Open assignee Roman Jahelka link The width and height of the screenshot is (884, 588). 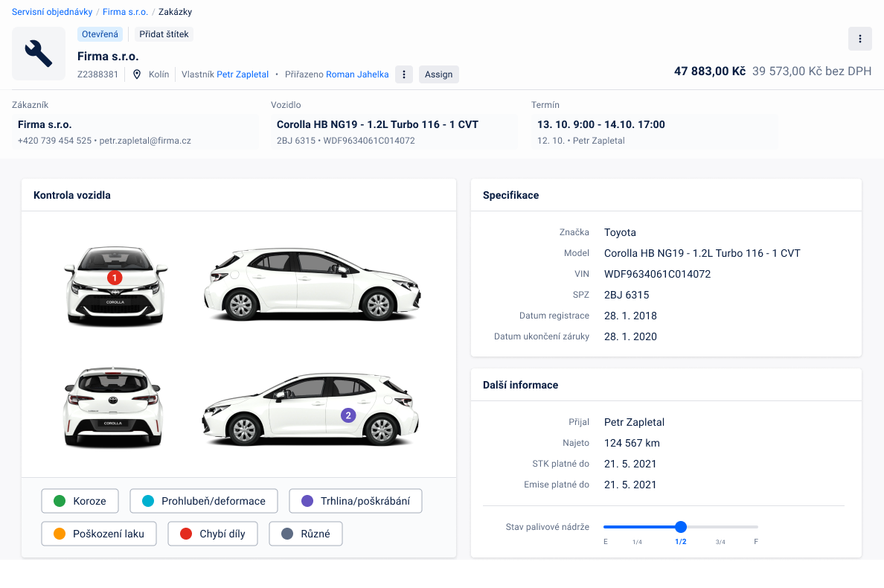357,74
